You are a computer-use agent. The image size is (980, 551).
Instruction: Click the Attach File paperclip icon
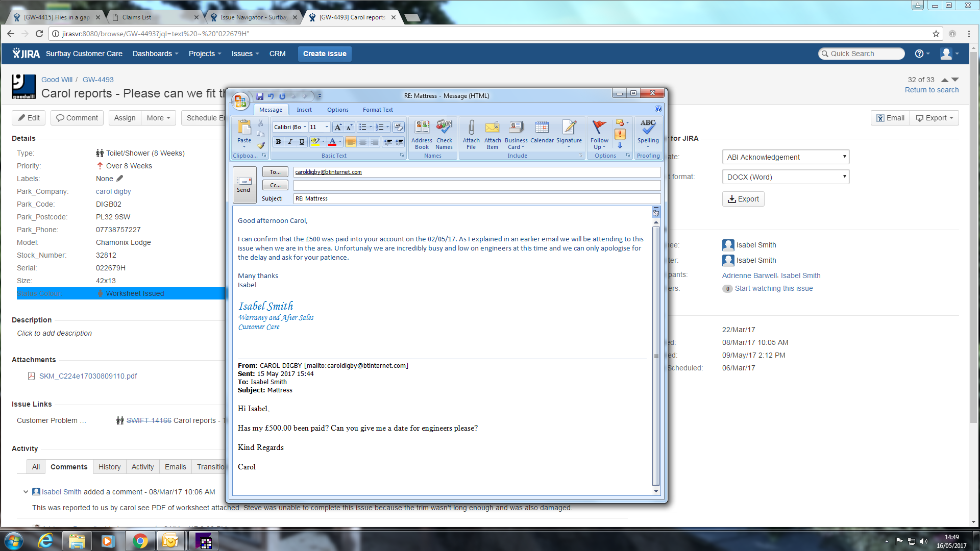471,134
